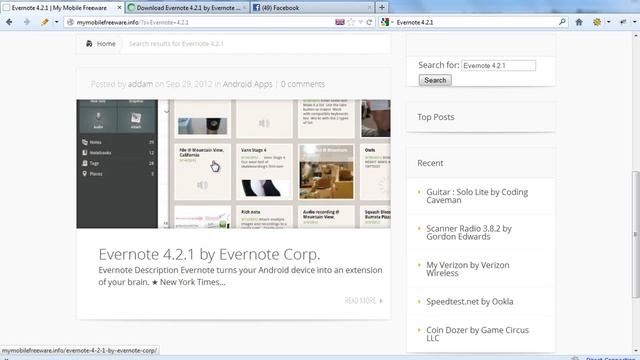Switch to Download Evernote 4.2.1 tab

click(x=187, y=8)
